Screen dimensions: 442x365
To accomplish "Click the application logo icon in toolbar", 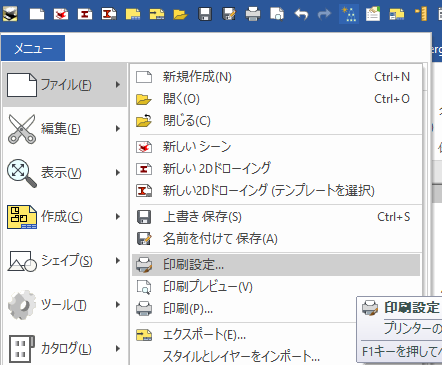I will (x=10, y=14).
